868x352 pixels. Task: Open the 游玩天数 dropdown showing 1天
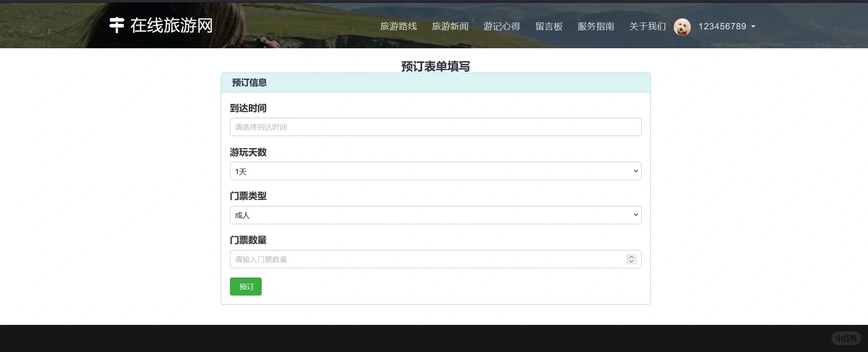point(436,171)
